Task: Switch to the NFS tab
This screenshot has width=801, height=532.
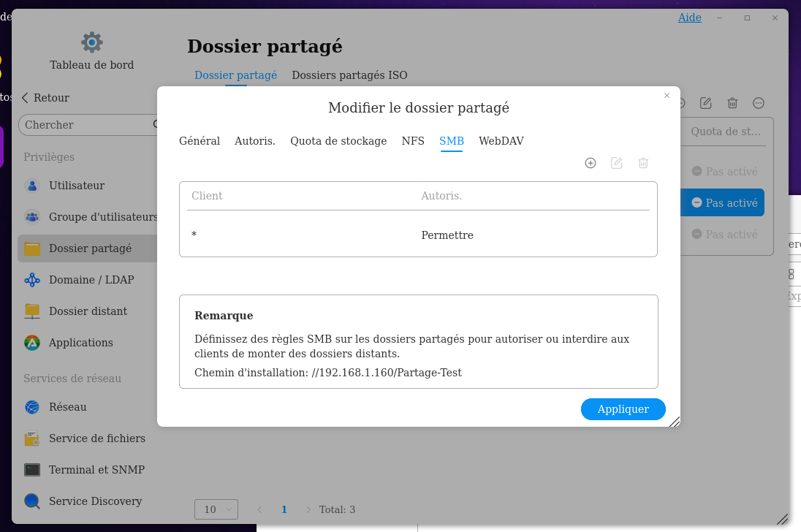Action: (413, 141)
